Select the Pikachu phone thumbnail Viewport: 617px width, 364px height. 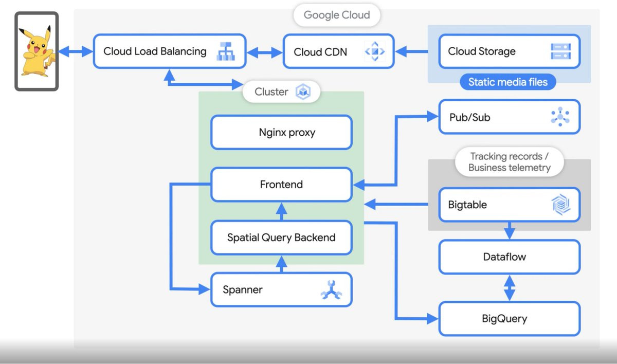tap(36, 51)
